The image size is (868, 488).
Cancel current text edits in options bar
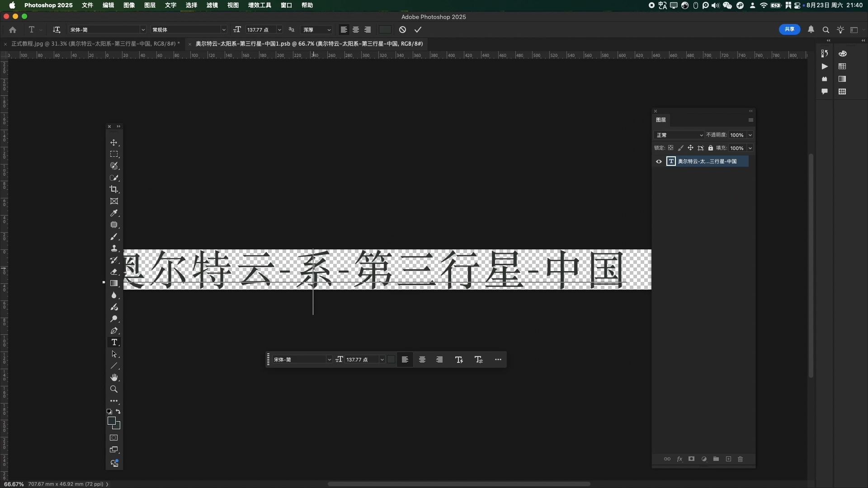[403, 30]
